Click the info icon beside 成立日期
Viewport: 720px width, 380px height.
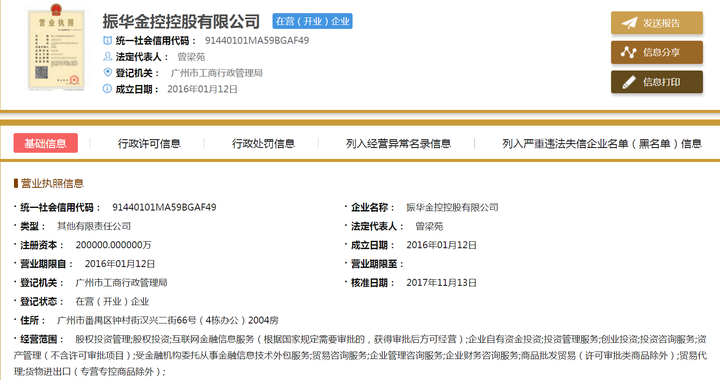[x=107, y=89]
